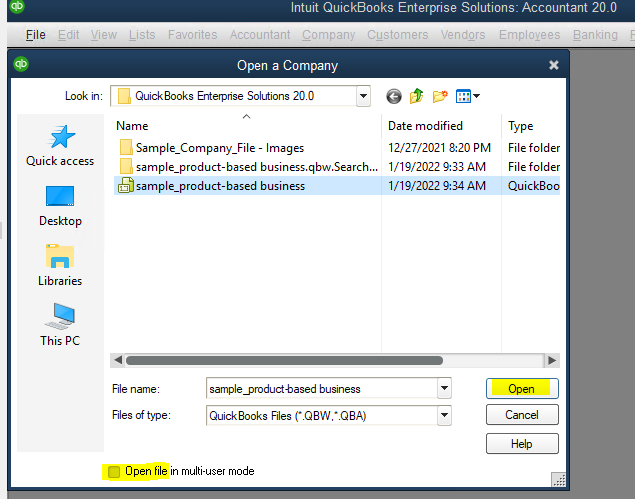Click QuickBooks logo in main window title
The width and height of the screenshot is (635, 499).
pos(17,6)
